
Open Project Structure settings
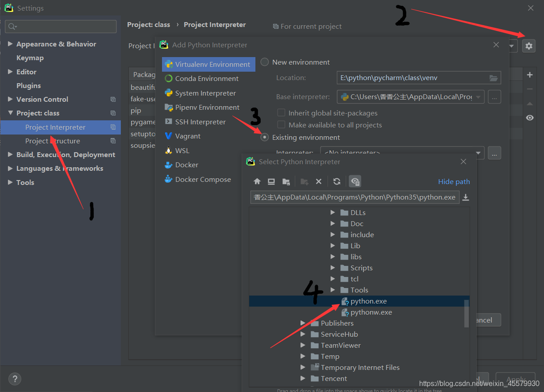tap(53, 141)
